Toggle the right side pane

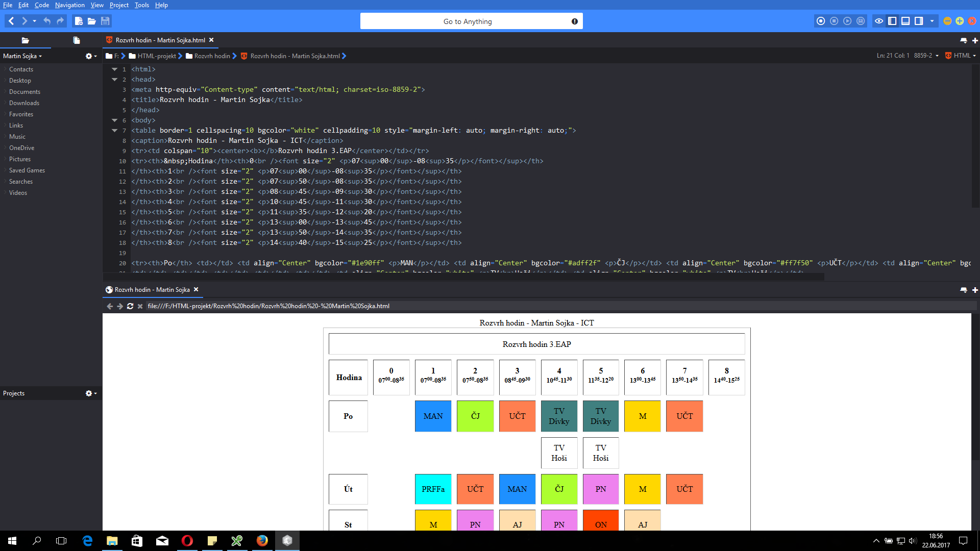[919, 21]
